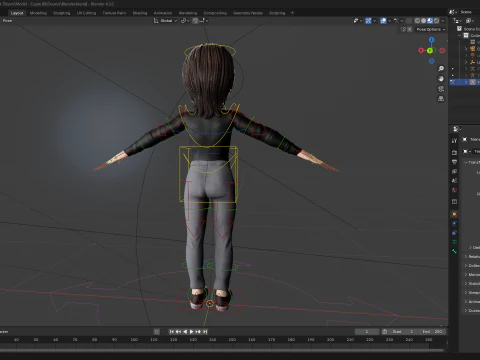Open the Output properties tab
480x360 pixels.
pyautogui.click(x=454, y=162)
